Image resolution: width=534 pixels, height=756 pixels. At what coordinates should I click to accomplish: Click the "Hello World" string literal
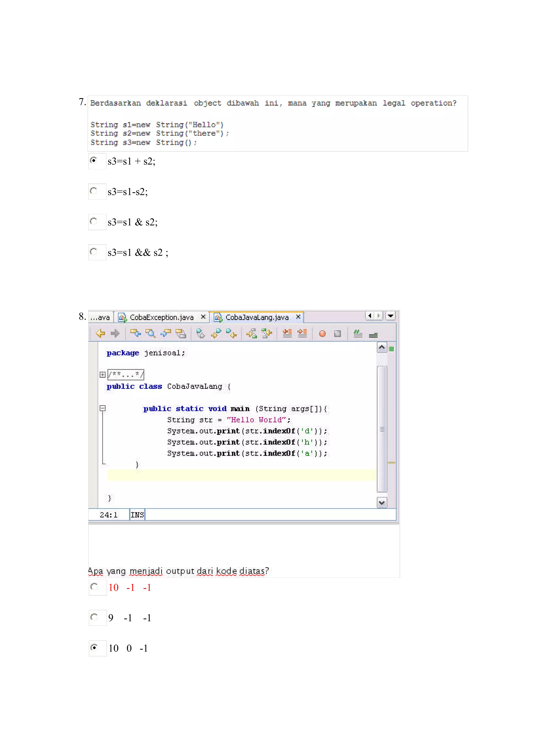[x=256, y=420]
